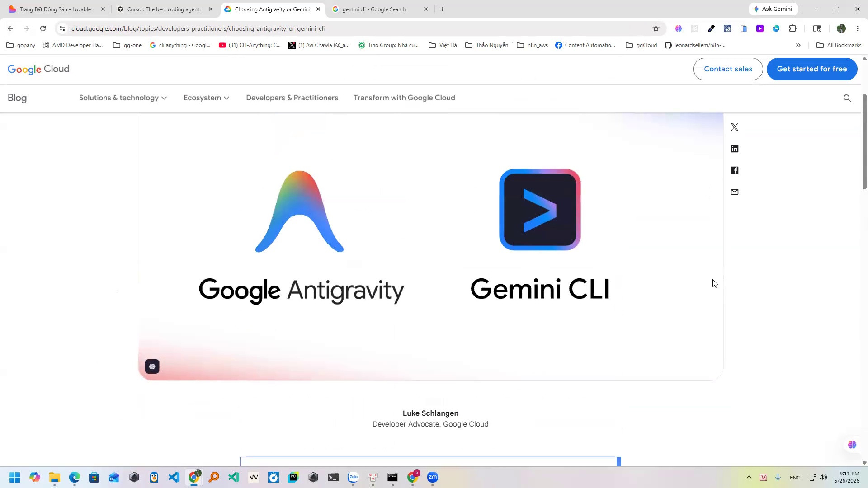Open the gopany bookmark folder
The width and height of the screenshot is (868, 488).
click(x=21, y=45)
